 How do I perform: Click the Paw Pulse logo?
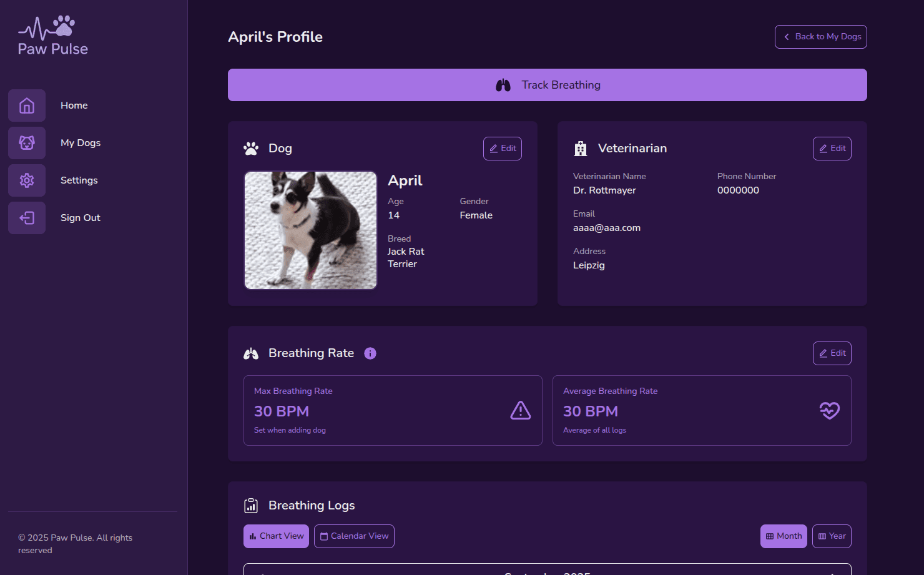click(53, 36)
